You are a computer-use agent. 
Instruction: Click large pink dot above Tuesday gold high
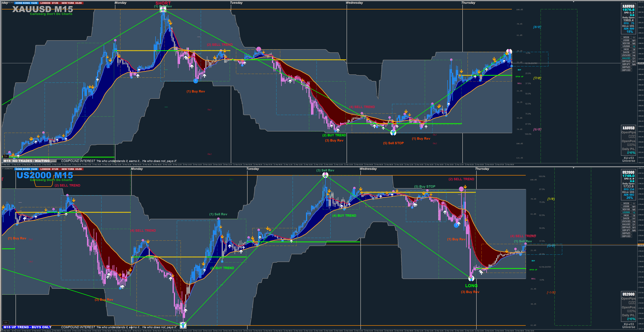[259, 49]
